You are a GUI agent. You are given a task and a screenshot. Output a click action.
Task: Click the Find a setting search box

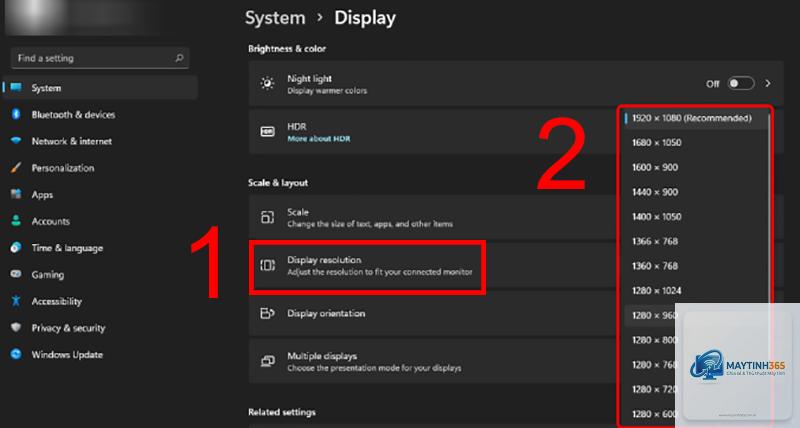[100, 58]
